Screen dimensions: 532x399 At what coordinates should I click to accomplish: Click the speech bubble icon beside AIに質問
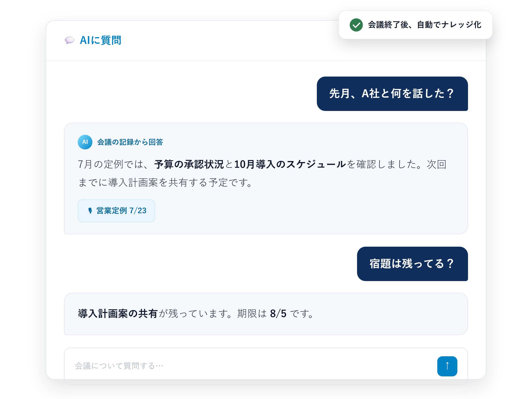(x=70, y=40)
